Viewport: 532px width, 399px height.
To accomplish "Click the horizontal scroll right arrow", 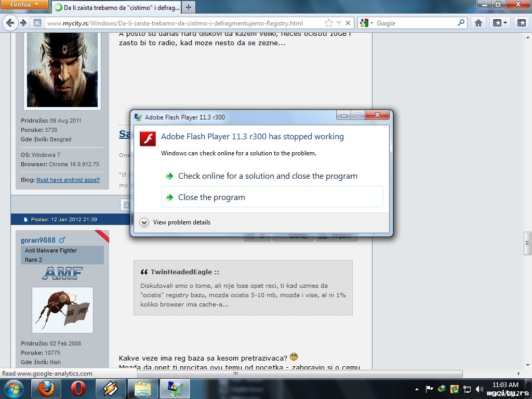I will click(x=519, y=374).
